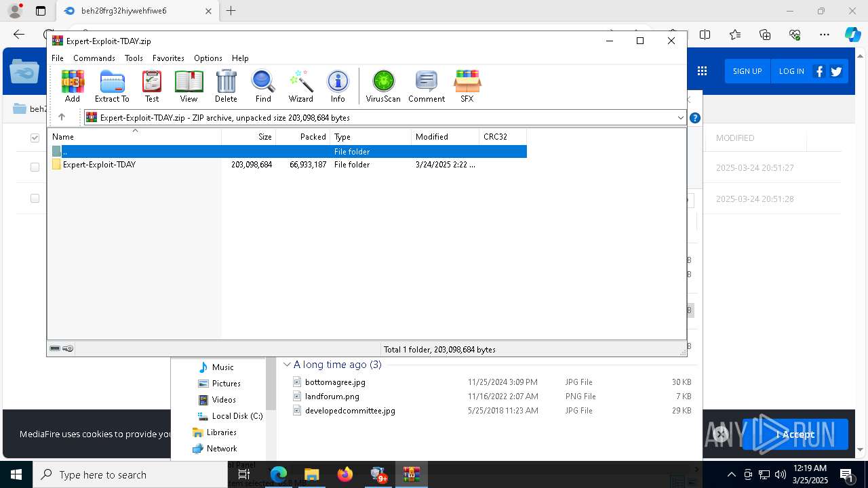This screenshot has width=868, height=488.
Task: Show archive Info
Action: pos(338,86)
